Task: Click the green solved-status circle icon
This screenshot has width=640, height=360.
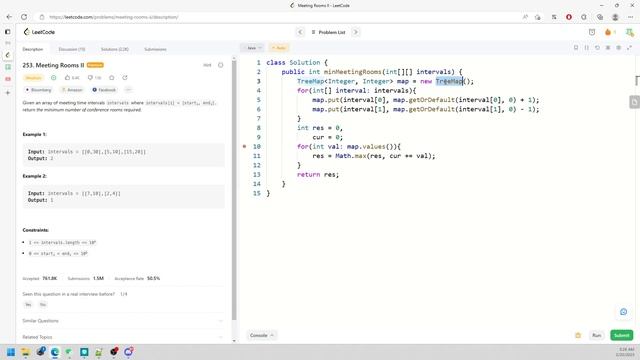Action: pyautogui.click(x=53, y=78)
